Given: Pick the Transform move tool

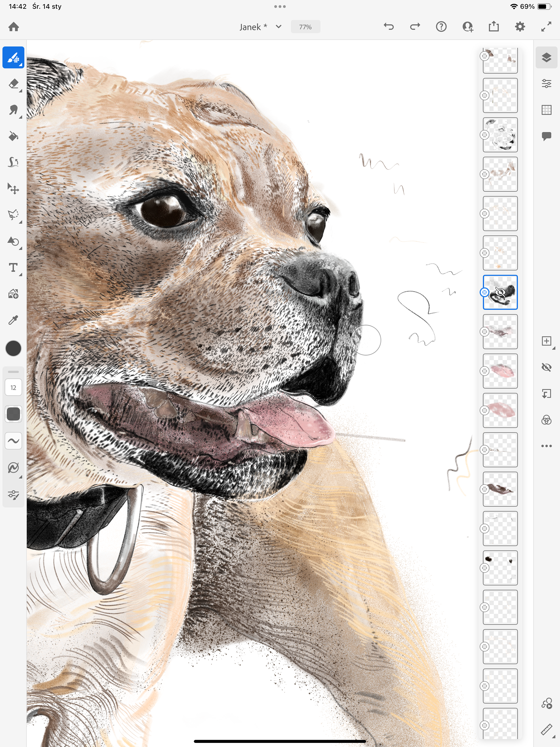Looking at the screenshot, I should click(x=13, y=189).
